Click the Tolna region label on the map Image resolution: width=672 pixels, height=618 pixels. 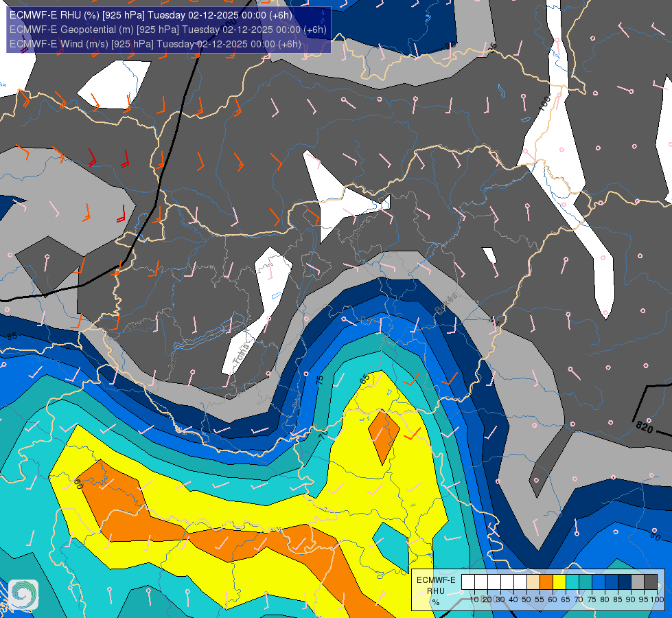point(242,354)
